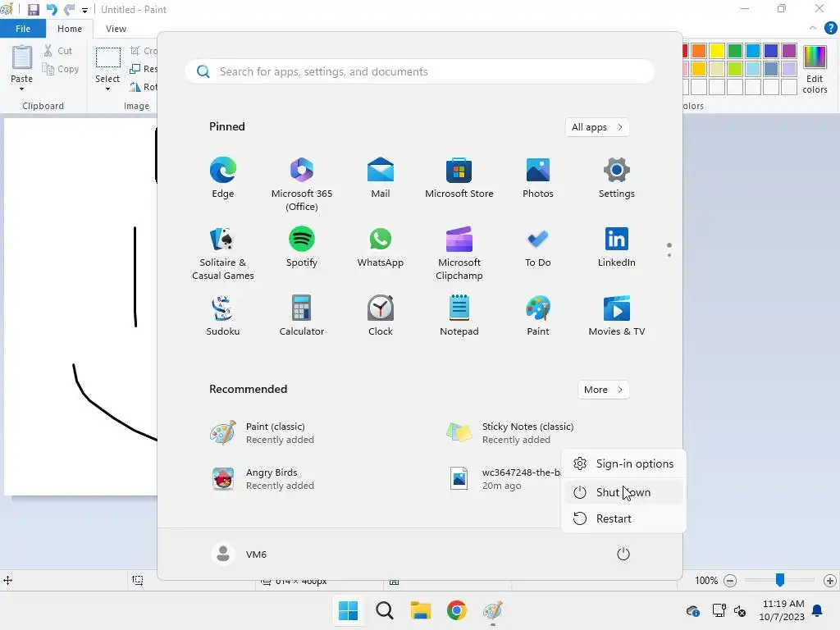Select Shut down from power menu
The height and width of the screenshot is (630, 840).
click(x=623, y=492)
